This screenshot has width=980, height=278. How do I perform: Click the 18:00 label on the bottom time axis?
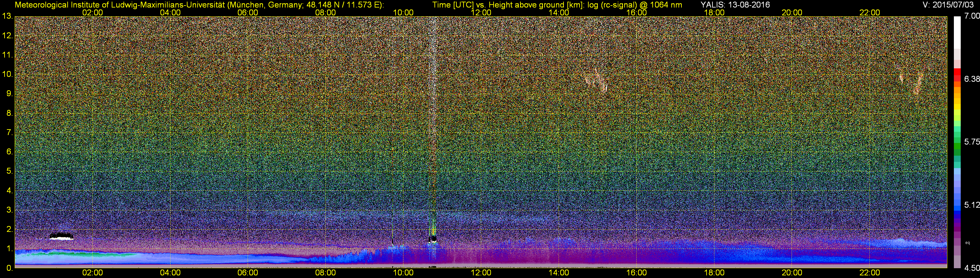[x=714, y=273]
